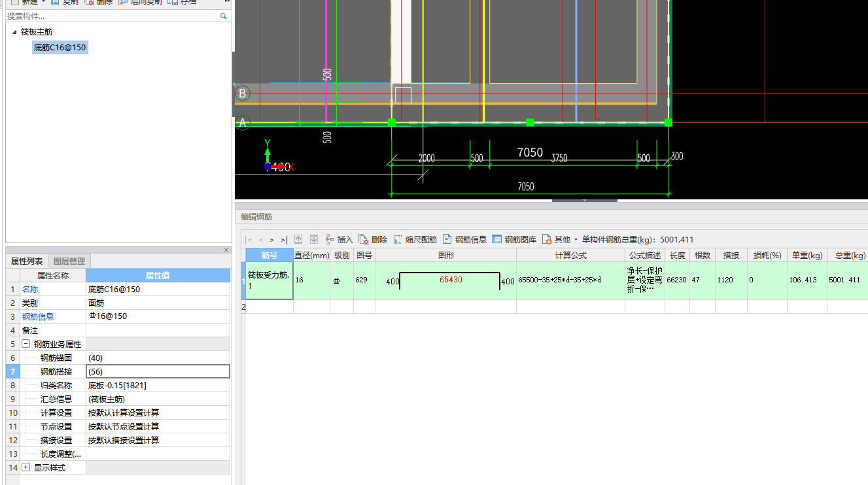Select 底筋C16@150 tree item

coord(60,47)
